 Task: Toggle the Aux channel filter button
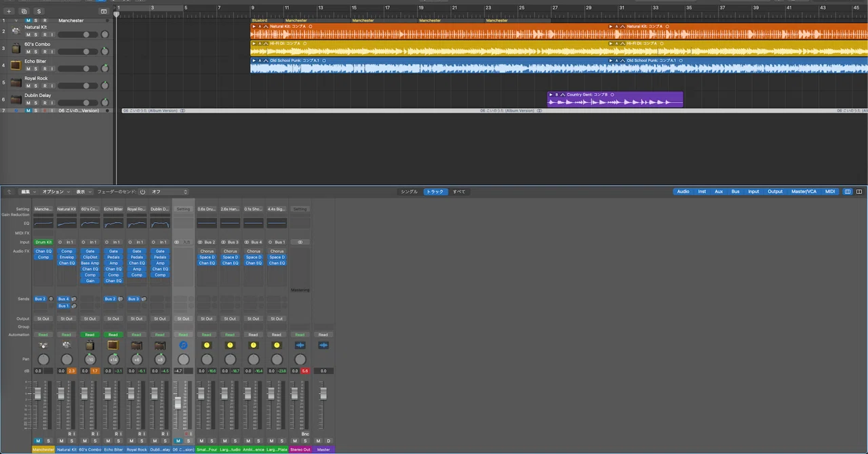(719, 192)
